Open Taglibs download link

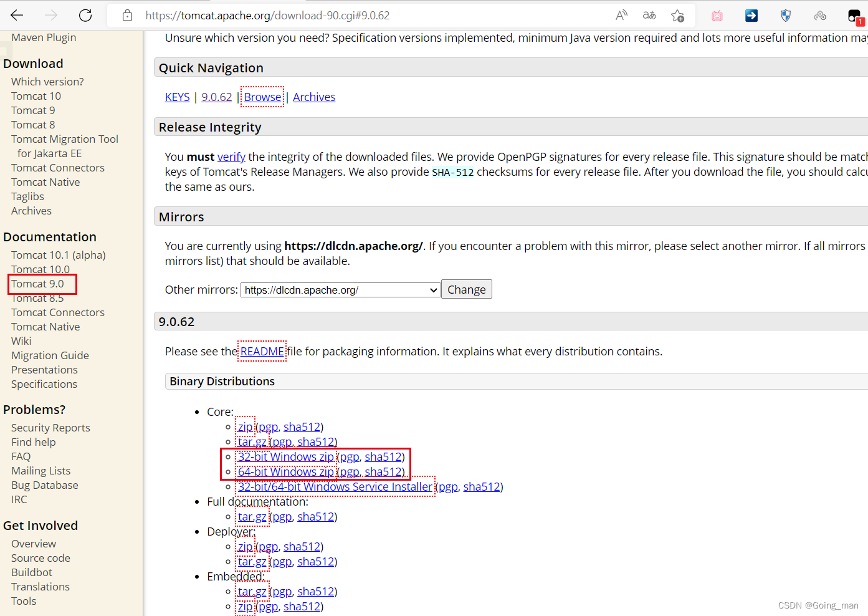click(x=27, y=196)
